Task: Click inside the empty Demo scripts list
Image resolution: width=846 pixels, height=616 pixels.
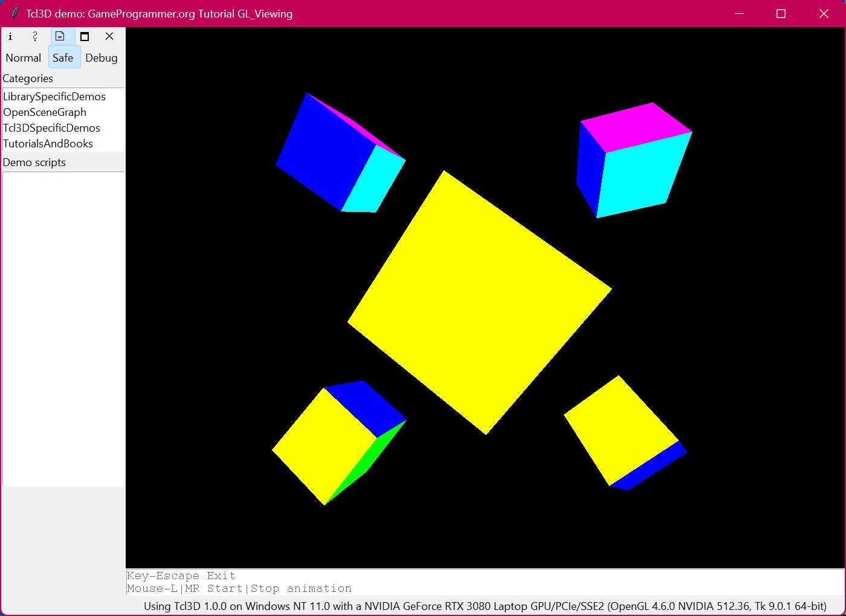Action: (63, 329)
